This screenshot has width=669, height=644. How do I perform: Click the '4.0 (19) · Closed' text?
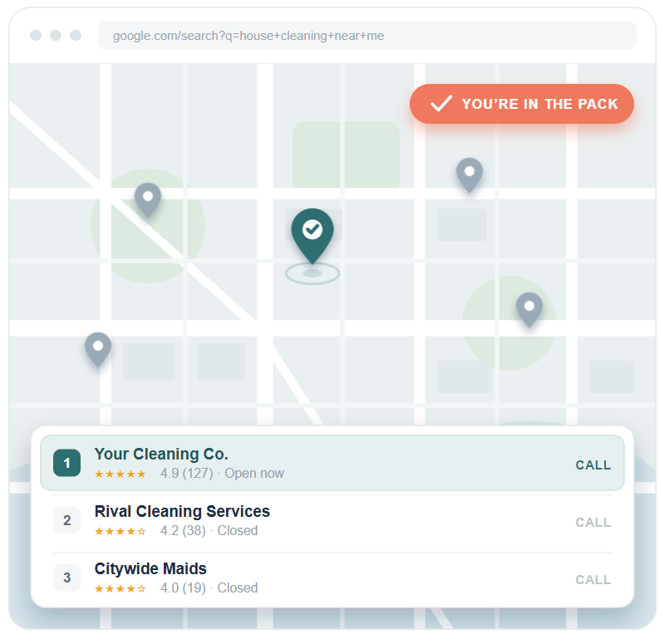pyautogui.click(x=209, y=588)
